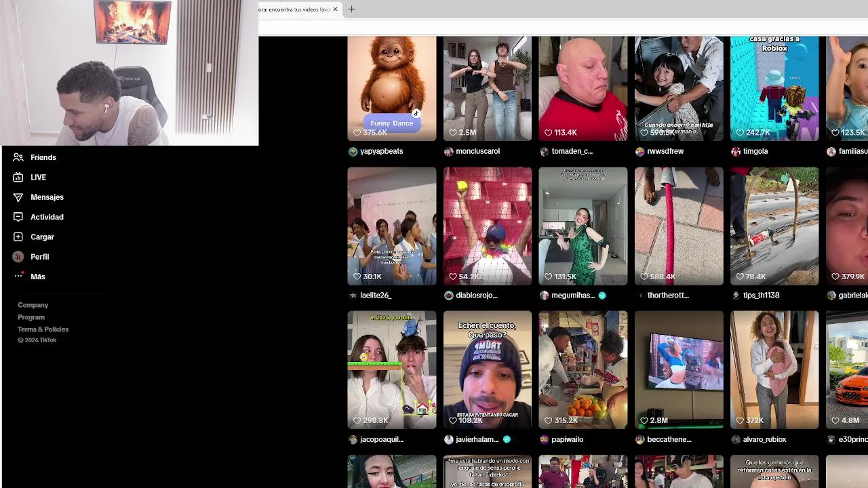Open the Company footer link
This screenshot has height=488, width=868.
[x=33, y=305]
